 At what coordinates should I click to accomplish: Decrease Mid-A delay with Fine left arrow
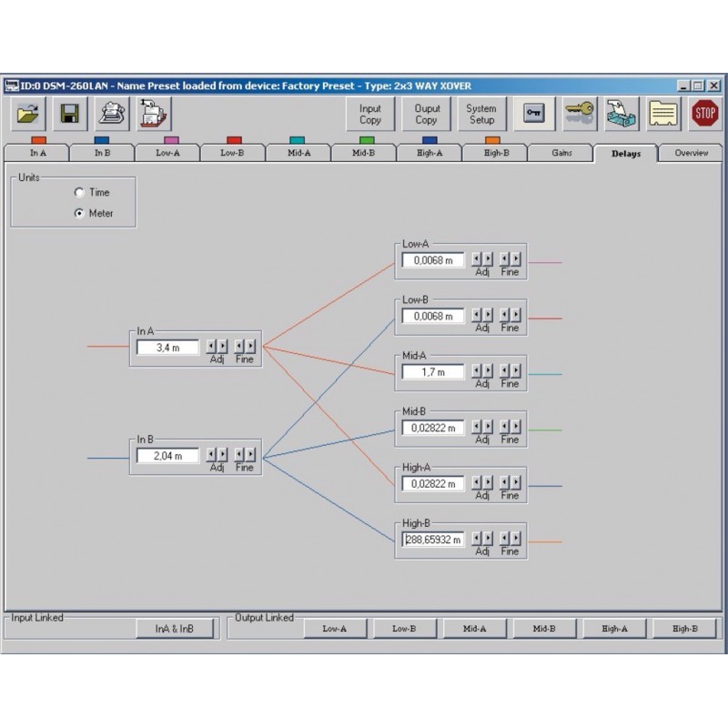tap(504, 371)
